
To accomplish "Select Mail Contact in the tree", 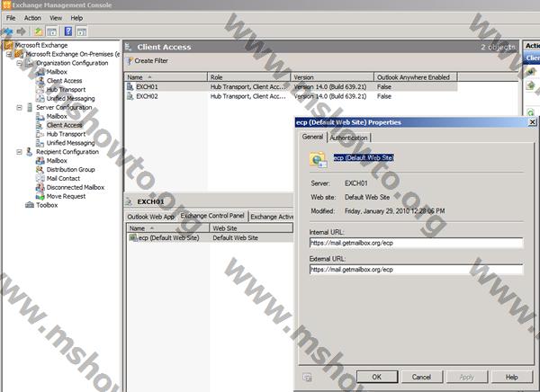I will (63, 178).
